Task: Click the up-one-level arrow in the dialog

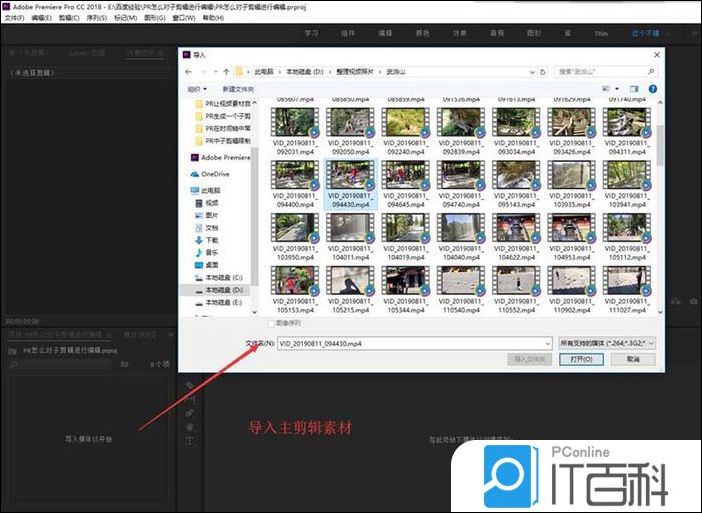Action: click(223, 72)
